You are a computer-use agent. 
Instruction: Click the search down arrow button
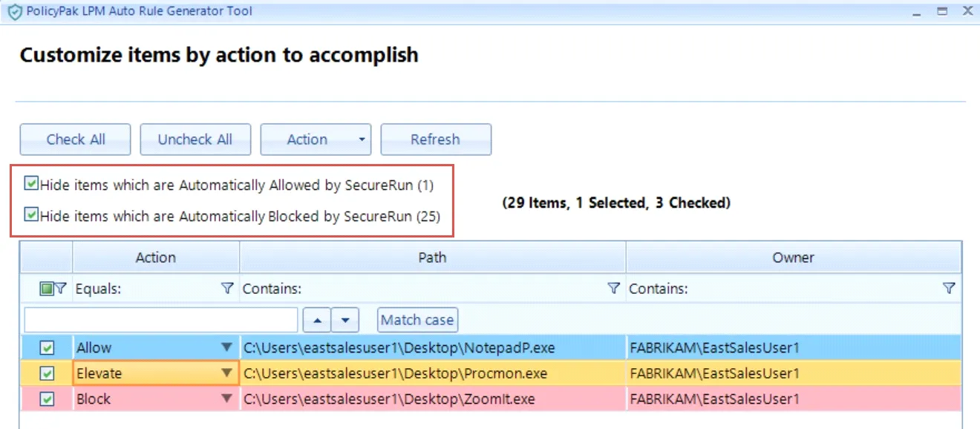[x=345, y=320]
